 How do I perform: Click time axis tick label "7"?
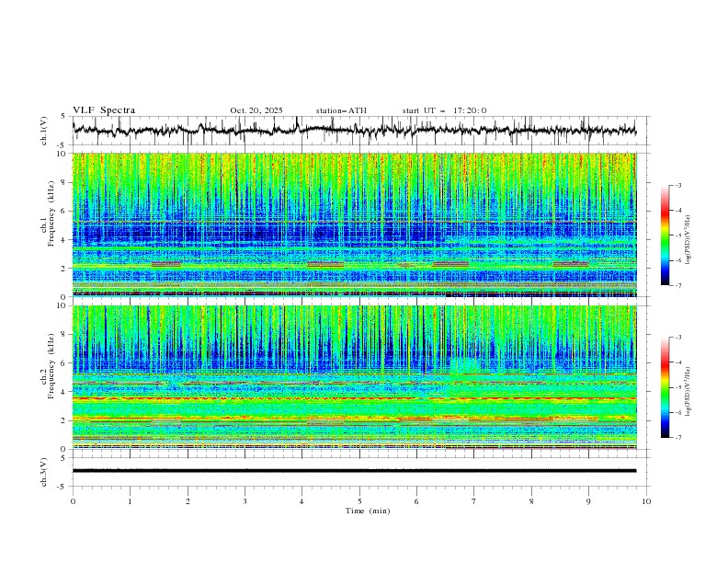pos(474,501)
